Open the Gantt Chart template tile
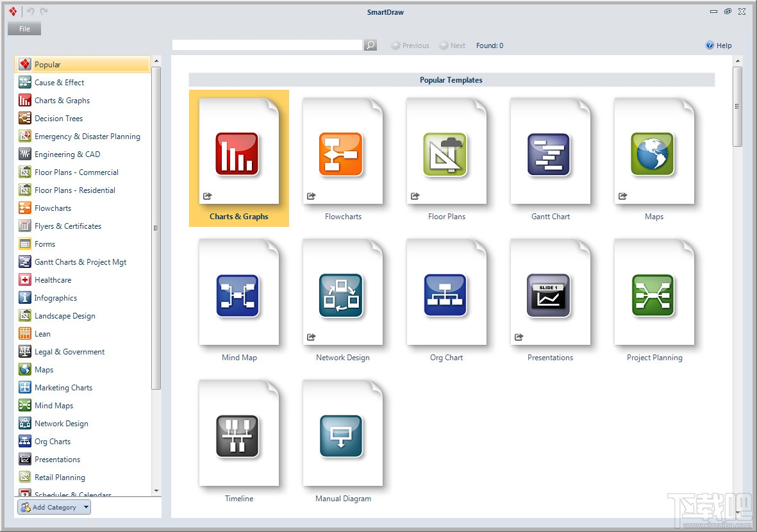757x532 pixels. click(x=551, y=158)
